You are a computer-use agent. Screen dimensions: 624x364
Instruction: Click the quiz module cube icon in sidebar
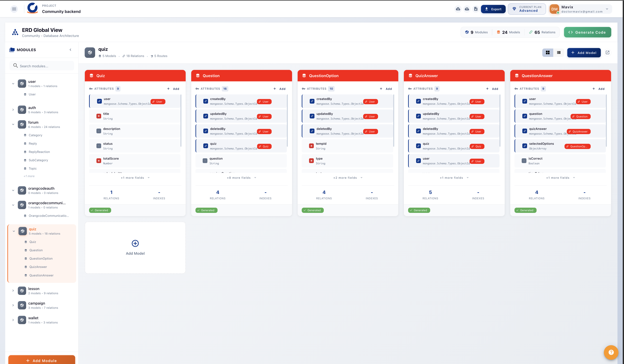pos(23,231)
